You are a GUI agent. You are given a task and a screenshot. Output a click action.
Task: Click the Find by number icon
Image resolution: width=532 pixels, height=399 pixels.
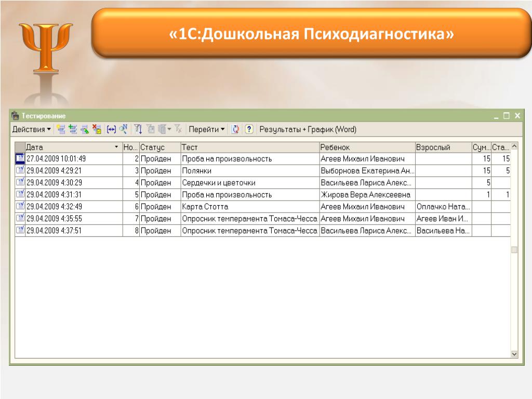(123, 129)
